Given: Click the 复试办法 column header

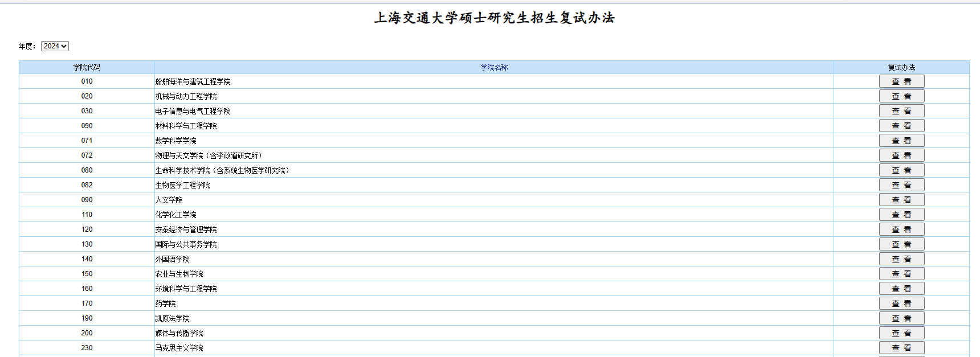Looking at the screenshot, I should [901, 67].
